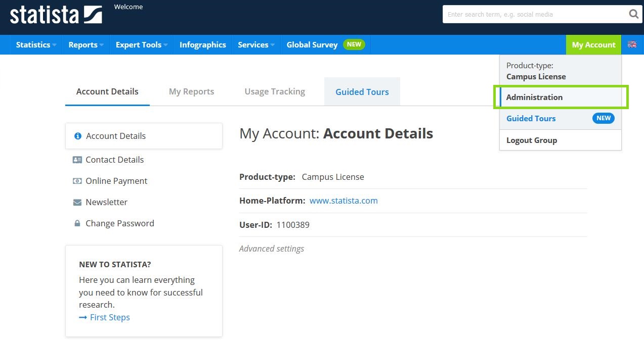Open Global Survey in navigation bar
The image size is (644, 342).
[312, 44]
